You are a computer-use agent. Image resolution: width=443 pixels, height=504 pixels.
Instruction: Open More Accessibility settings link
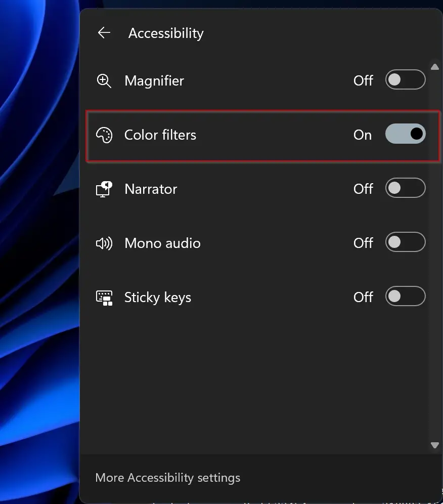click(x=168, y=478)
